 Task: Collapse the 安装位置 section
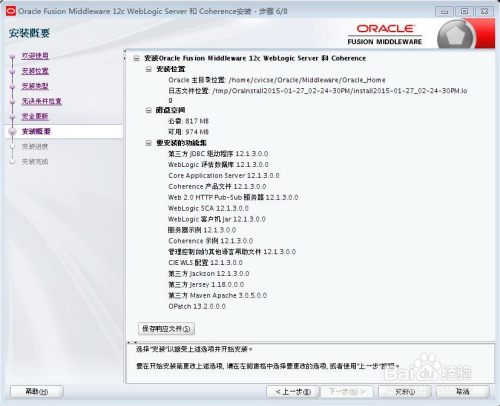pyautogui.click(x=149, y=69)
